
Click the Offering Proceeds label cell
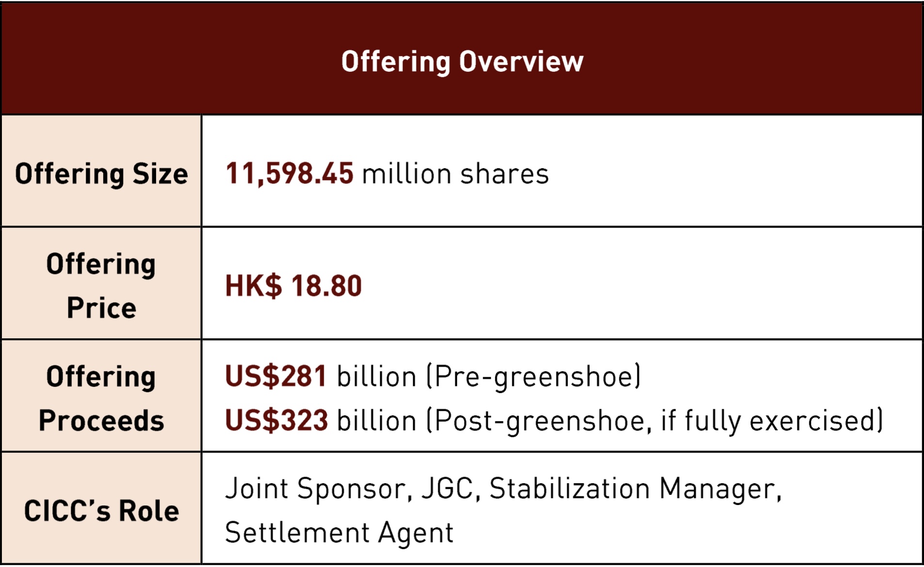101,396
